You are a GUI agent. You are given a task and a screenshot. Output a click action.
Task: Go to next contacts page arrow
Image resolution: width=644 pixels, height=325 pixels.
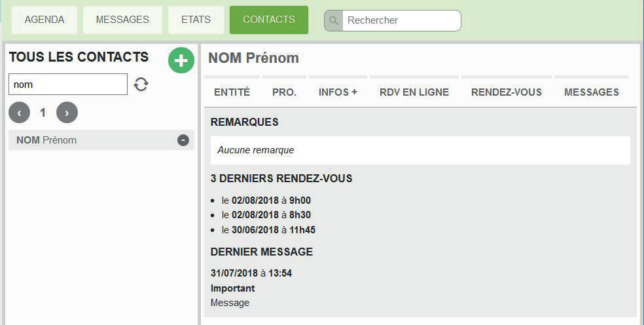pos(67,113)
